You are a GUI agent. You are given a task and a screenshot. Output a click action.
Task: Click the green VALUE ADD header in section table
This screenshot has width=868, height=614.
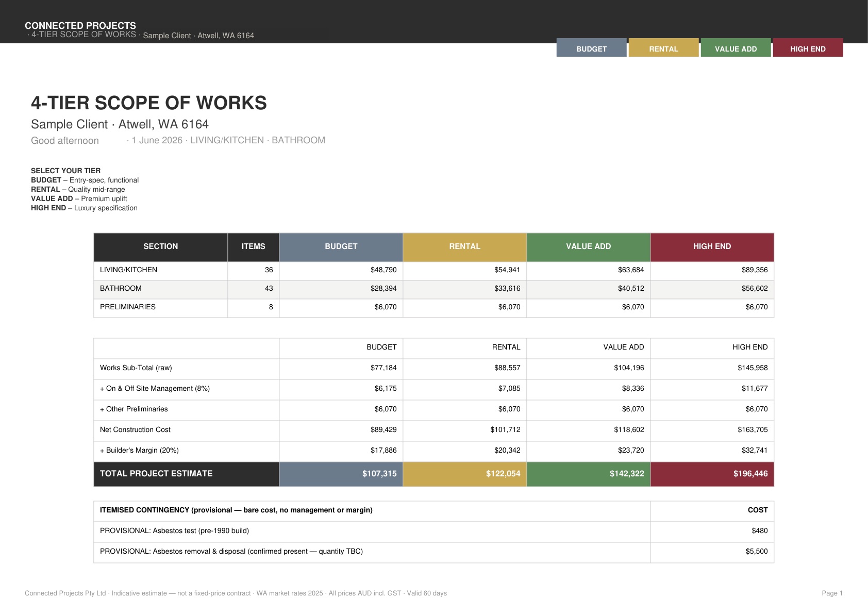tap(589, 246)
